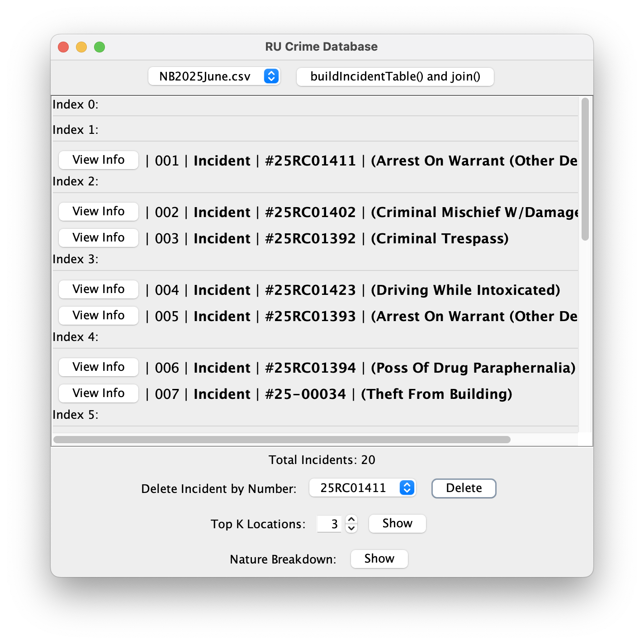Click the vertical scrollbar of incident list
The image size is (644, 644).
[x=585, y=169]
